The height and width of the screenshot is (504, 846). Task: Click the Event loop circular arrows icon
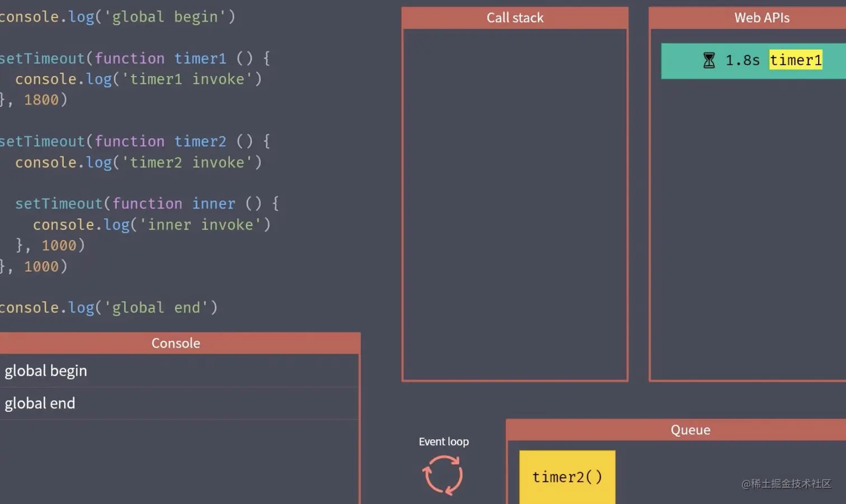(x=443, y=475)
